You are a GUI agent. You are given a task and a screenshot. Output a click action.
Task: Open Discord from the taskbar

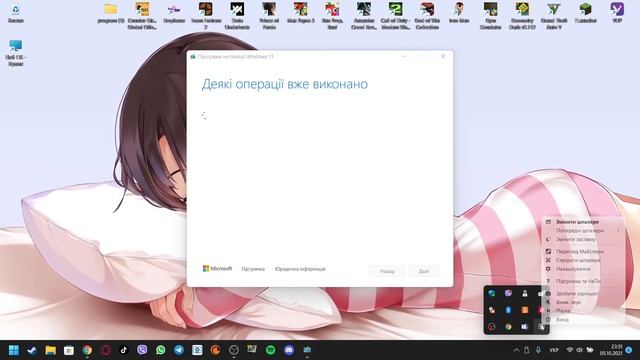click(289, 350)
